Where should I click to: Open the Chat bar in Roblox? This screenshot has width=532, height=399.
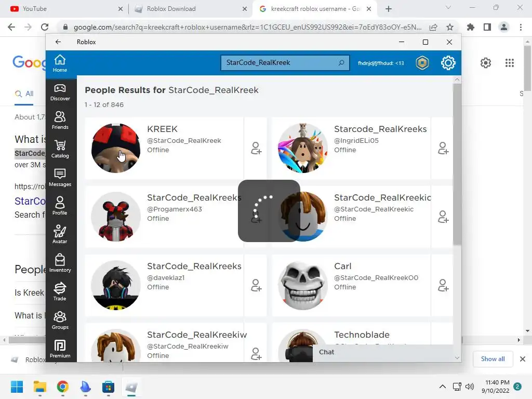383,352
